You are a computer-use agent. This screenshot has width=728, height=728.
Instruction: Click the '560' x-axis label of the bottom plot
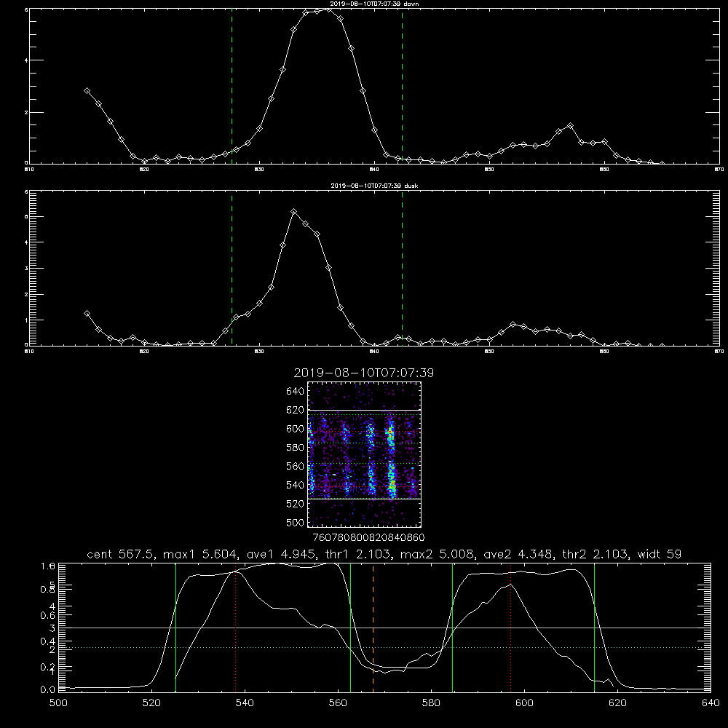coord(338,703)
